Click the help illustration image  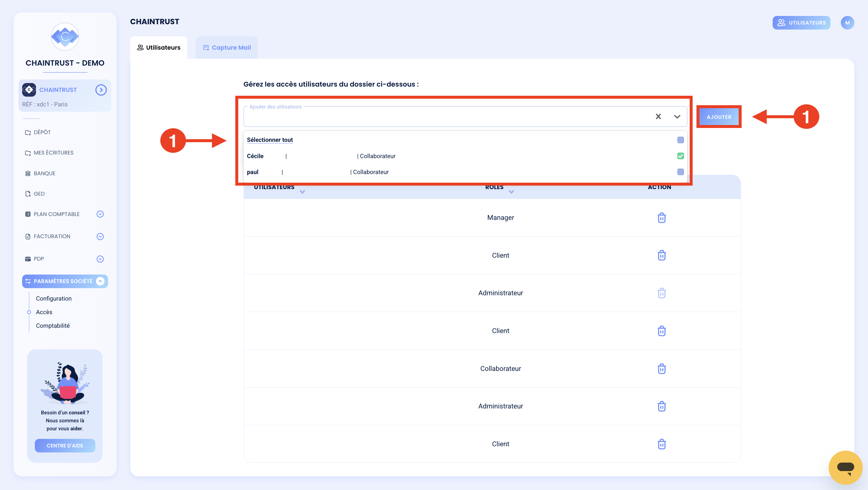[x=65, y=383]
